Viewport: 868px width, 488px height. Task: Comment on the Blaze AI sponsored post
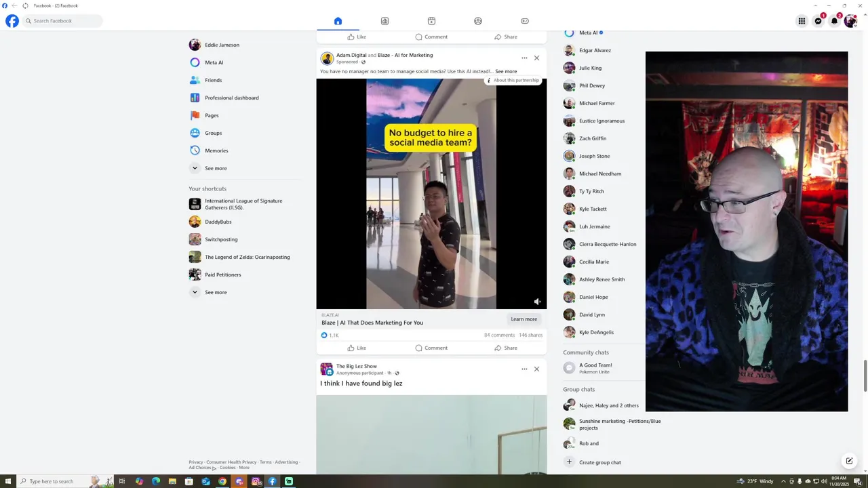[431, 348]
